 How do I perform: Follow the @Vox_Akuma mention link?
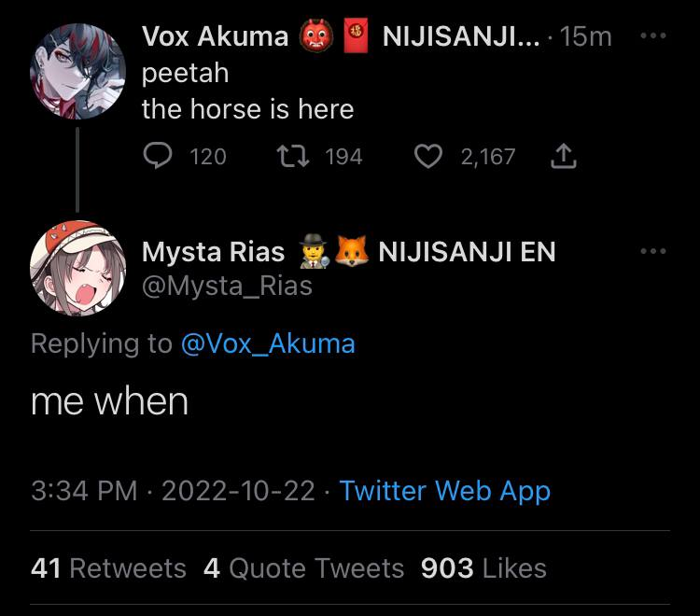pos(267,343)
